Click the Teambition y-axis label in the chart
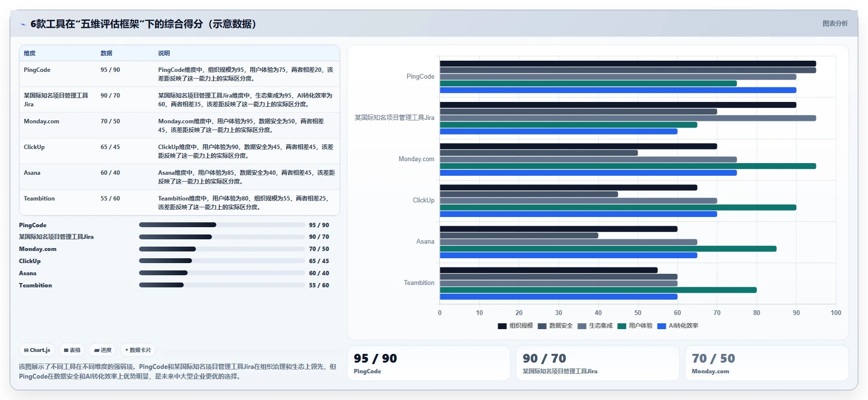Image resolution: width=868 pixels, height=400 pixels. [419, 283]
